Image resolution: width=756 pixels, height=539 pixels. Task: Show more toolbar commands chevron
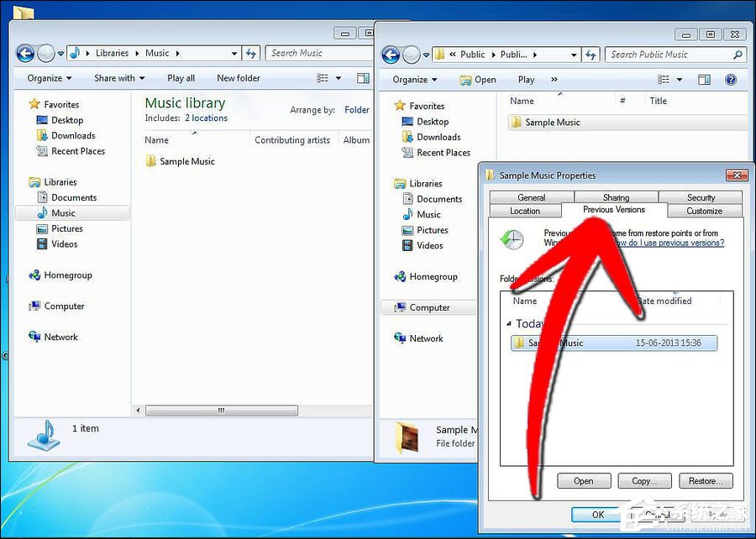coord(554,80)
